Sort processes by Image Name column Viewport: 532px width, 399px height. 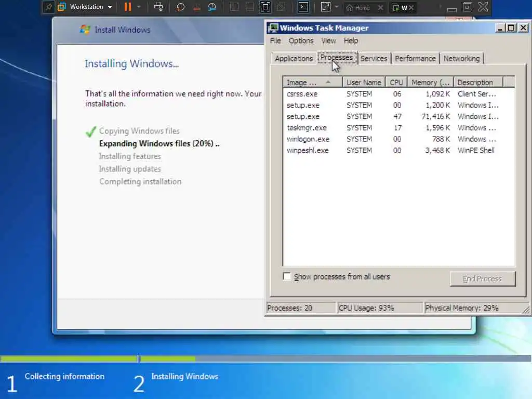tap(312, 82)
